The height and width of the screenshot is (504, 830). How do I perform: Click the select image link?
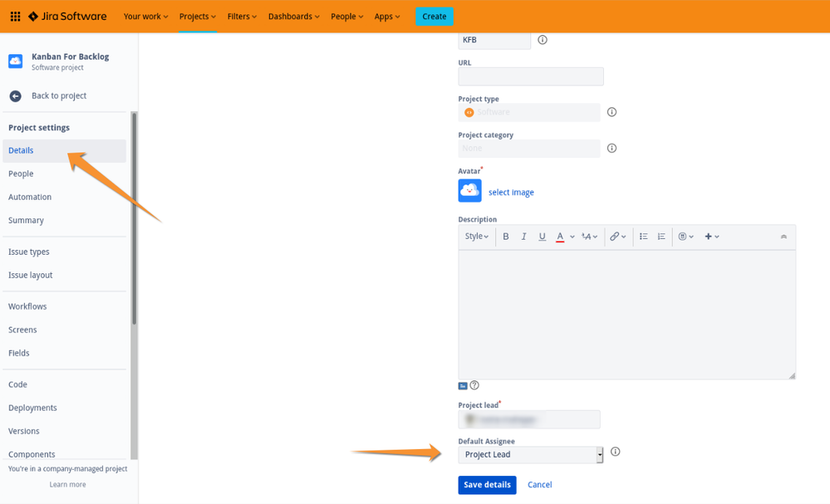click(511, 193)
